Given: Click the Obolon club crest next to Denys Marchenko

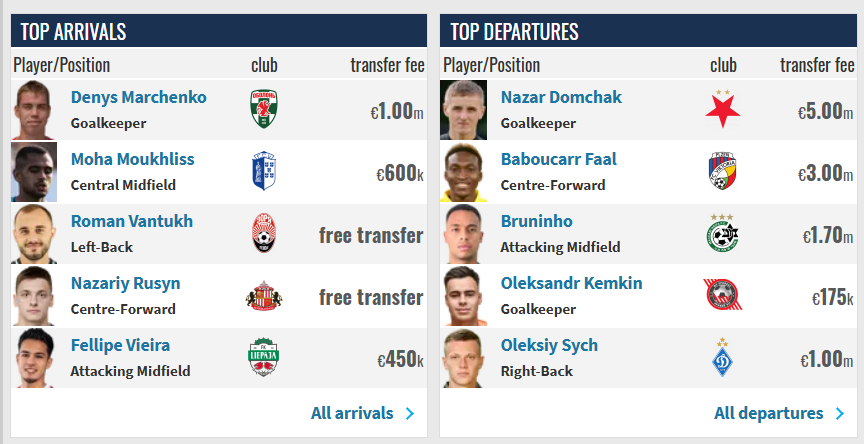Looking at the screenshot, I should 264,109.
